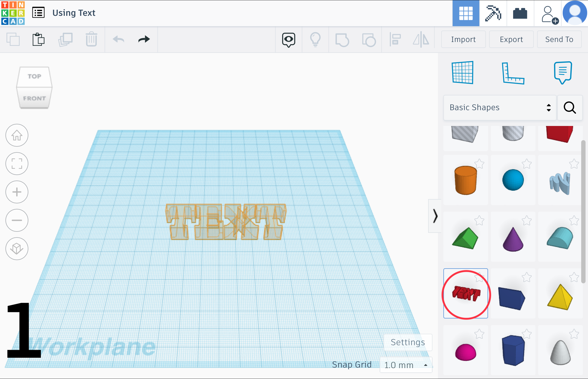
Task: Zoom in using the plus control
Action: (x=17, y=192)
